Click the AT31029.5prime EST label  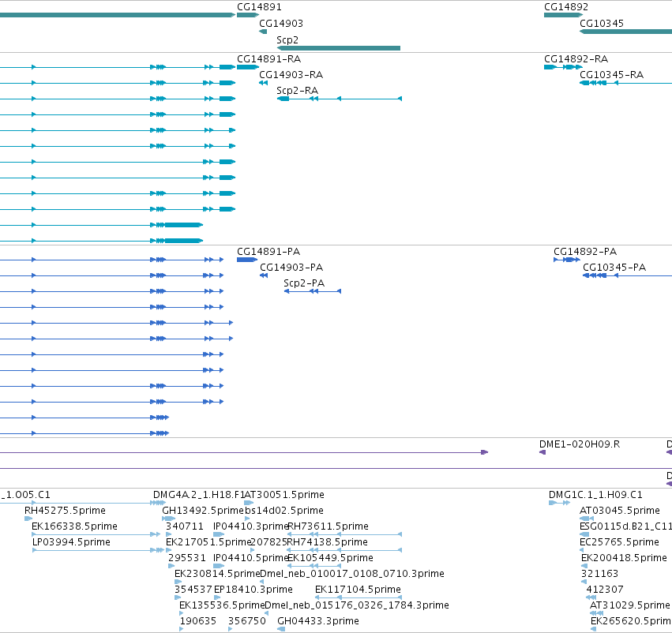[630, 605]
